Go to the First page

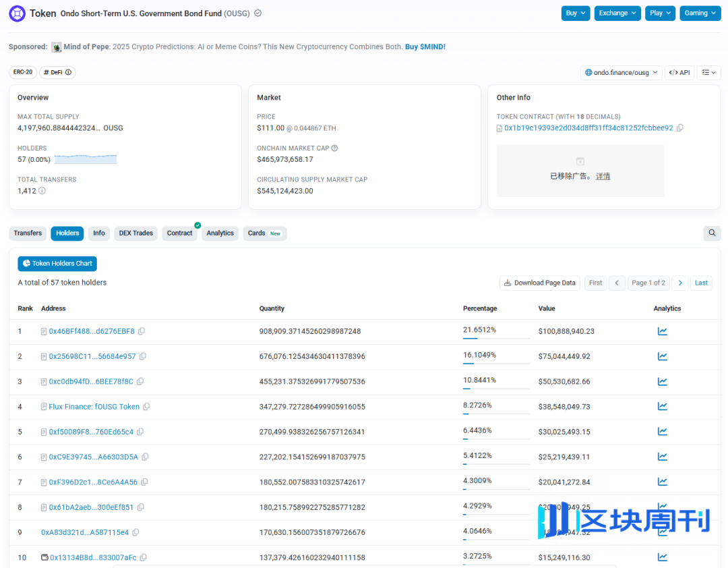[x=595, y=283]
